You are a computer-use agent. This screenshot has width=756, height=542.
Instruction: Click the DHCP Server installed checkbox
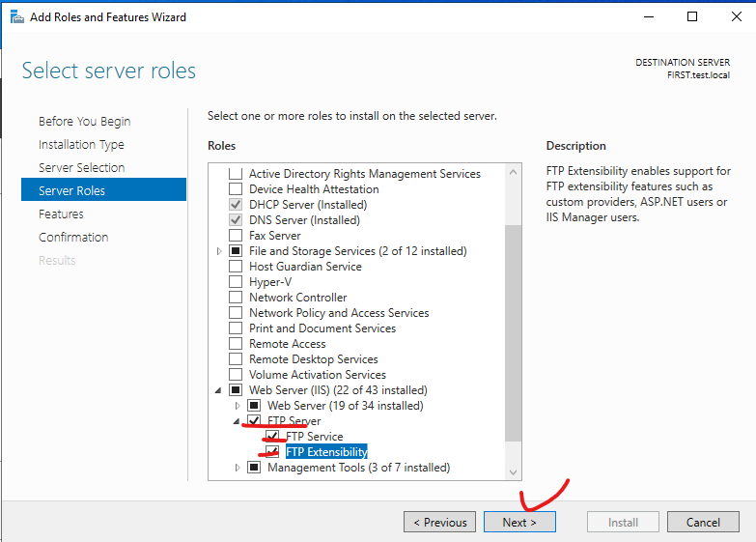[x=236, y=205]
